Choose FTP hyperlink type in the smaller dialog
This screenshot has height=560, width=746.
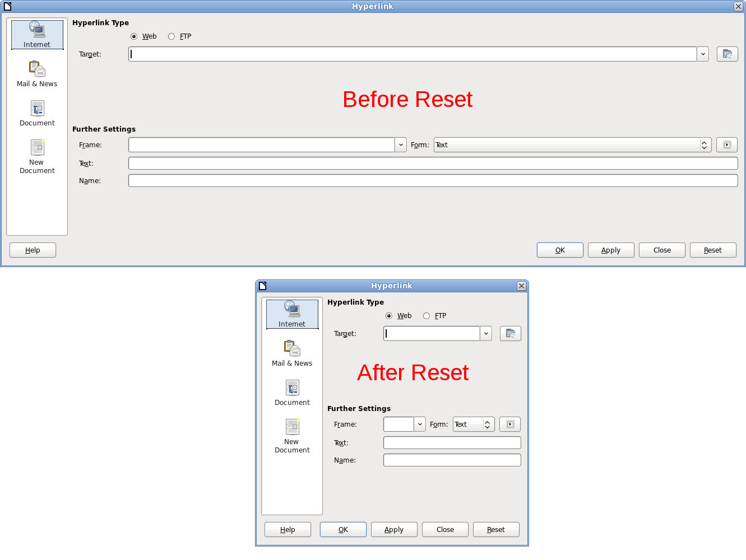[427, 316]
